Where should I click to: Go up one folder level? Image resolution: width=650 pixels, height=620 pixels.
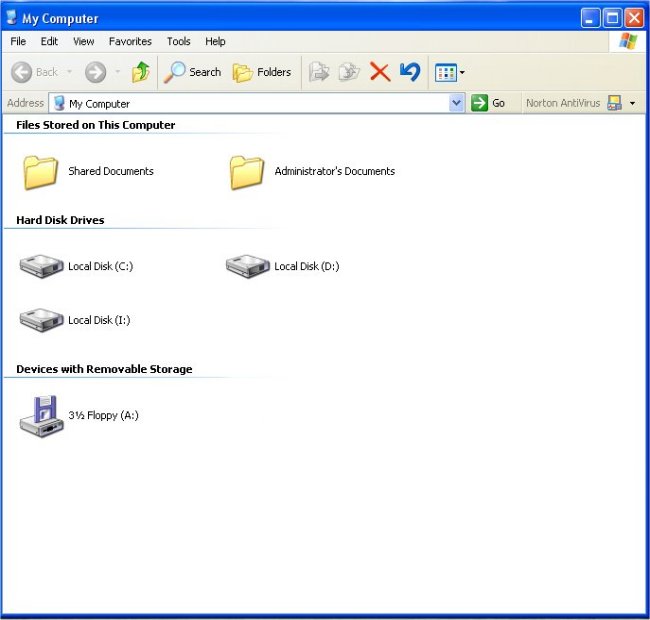pyautogui.click(x=141, y=72)
